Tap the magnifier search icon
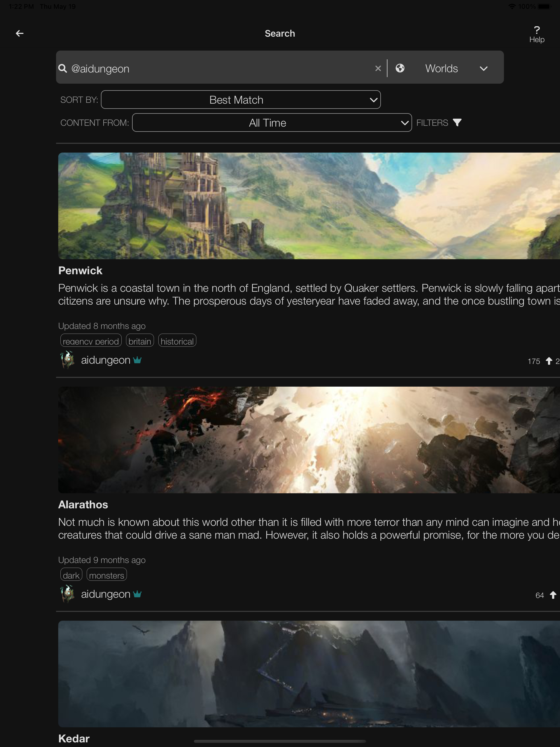 pyautogui.click(x=63, y=69)
